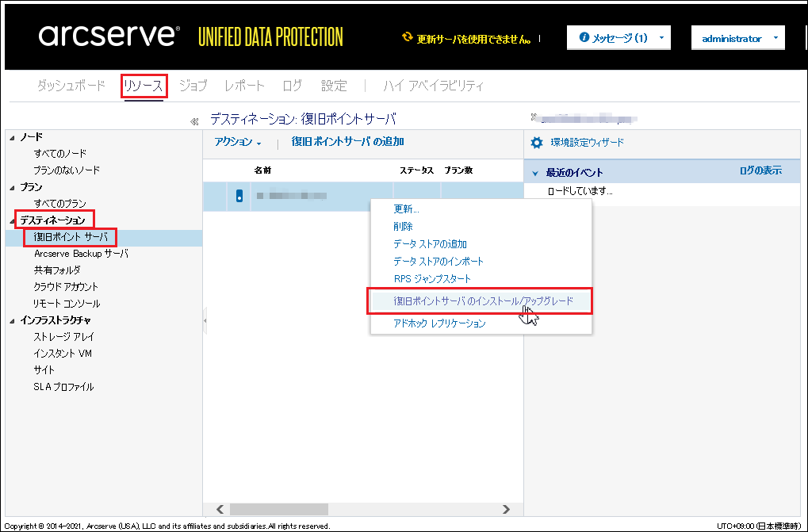Open the administrator user dropdown
The image size is (808, 532).
[x=738, y=38]
